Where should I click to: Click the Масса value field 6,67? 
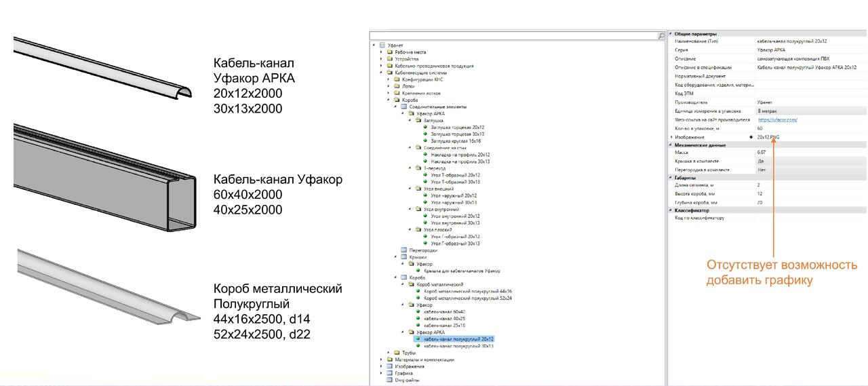coord(811,153)
